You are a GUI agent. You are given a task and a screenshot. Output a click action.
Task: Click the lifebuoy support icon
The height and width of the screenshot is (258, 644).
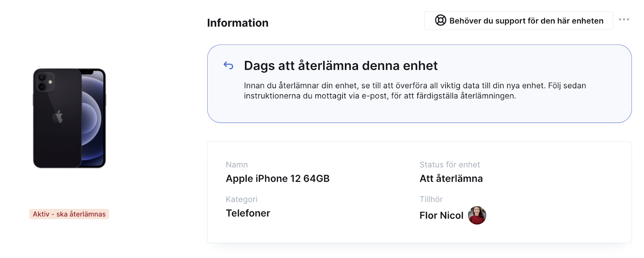(x=441, y=20)
